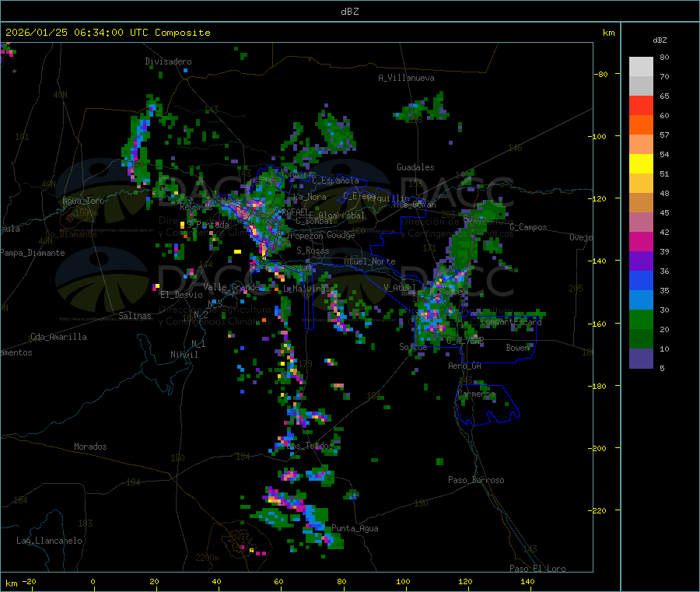Click the Bowen map label
Image resolution: width=700 pixels, height=592 pixels.
(517, 347)
